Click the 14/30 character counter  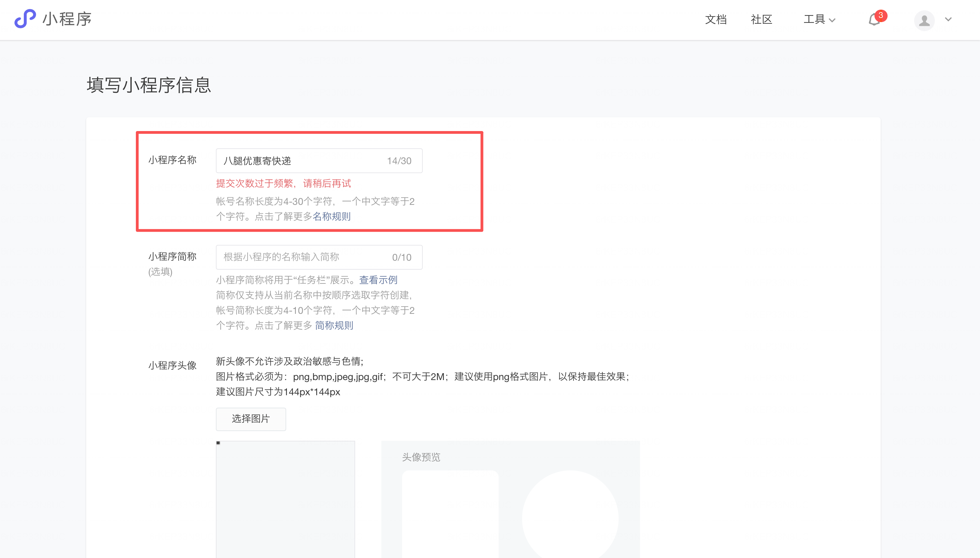pyautogui.click(x=399, y=161)
